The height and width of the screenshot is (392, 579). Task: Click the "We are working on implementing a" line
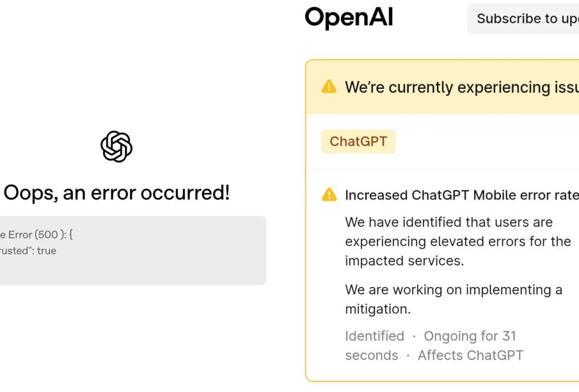[x=454, y=290]
